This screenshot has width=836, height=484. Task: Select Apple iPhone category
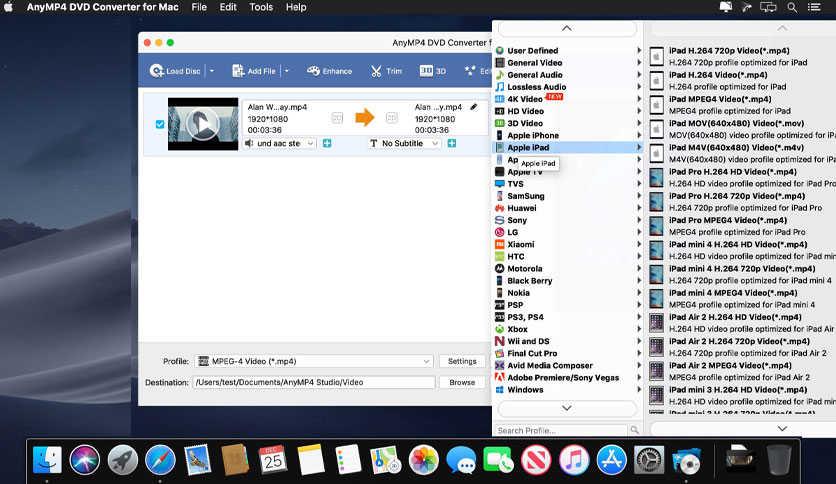(x=568, y=135)
